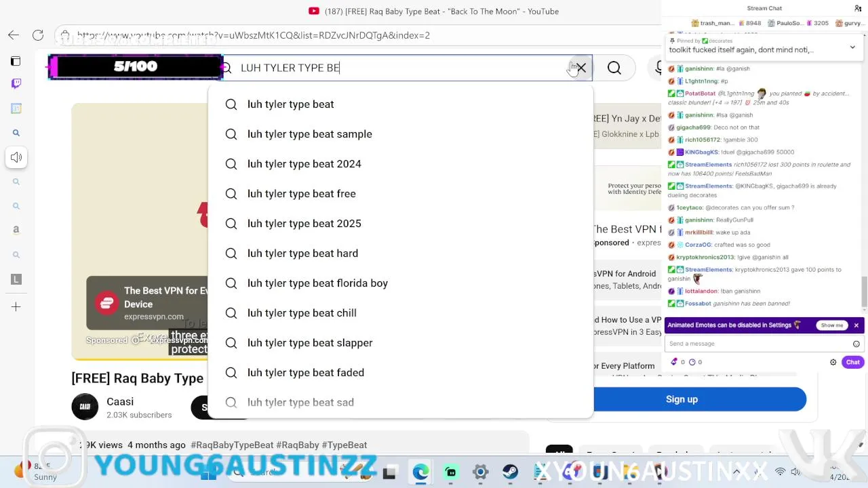
Task: Open the "L" sidebar shortcut
Action: [16, 279]
